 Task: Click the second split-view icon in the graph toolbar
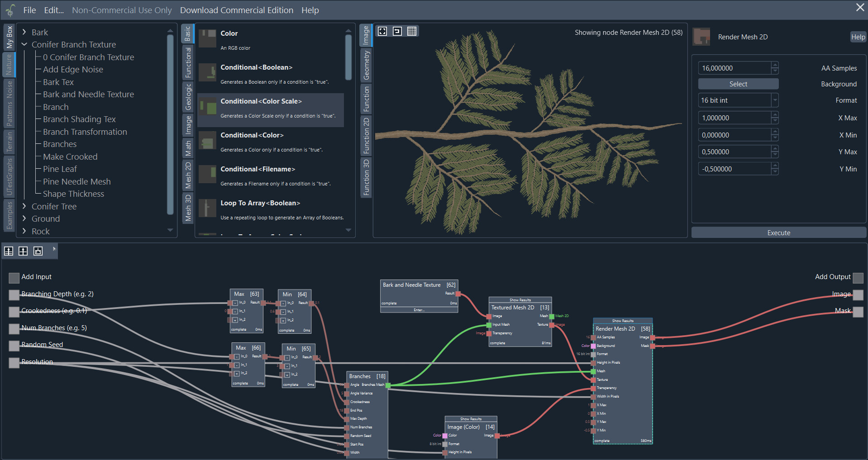click(x=23, y=251)
